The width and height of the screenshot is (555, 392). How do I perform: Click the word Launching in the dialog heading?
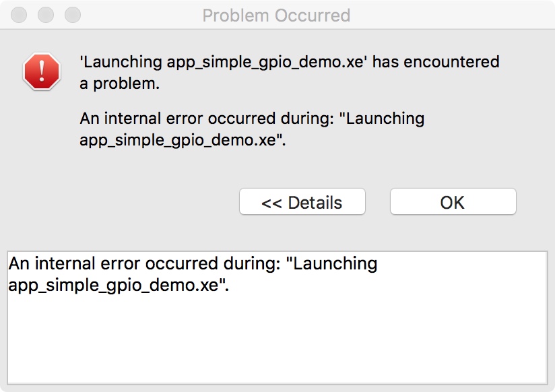point(123,63)
